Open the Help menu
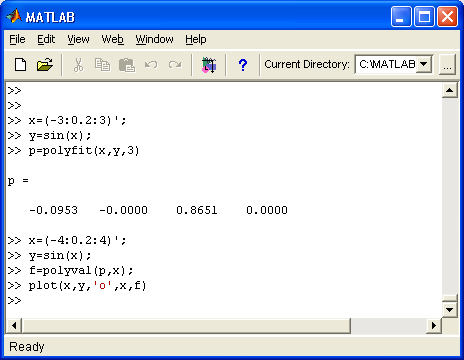 pos(196,39)
